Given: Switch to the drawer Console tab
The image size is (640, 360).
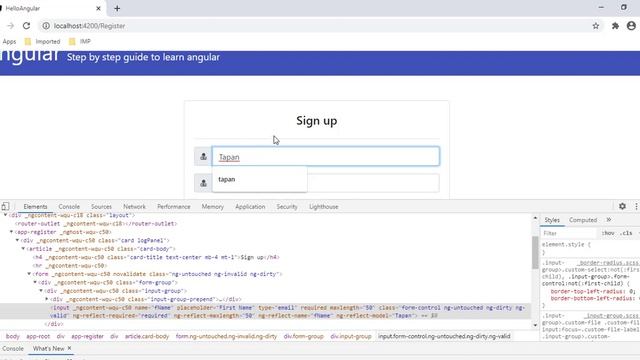Looking at the screenshot, I should [x=13, y=349].
